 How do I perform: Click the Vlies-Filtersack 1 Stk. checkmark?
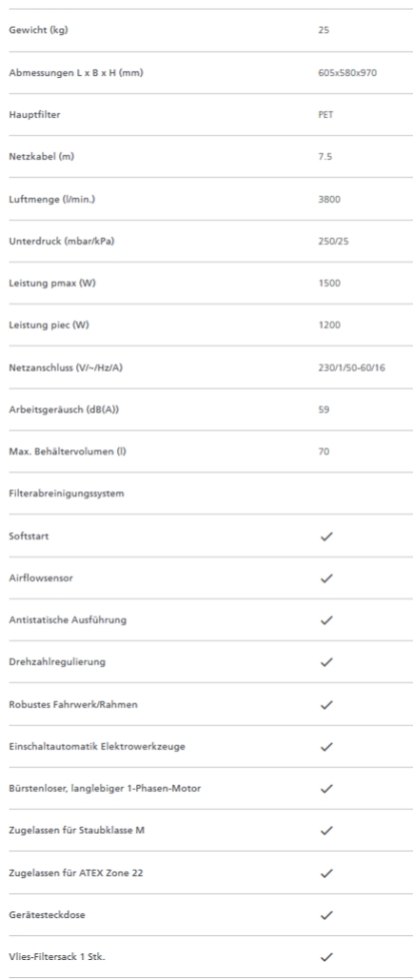coord(326,957)
